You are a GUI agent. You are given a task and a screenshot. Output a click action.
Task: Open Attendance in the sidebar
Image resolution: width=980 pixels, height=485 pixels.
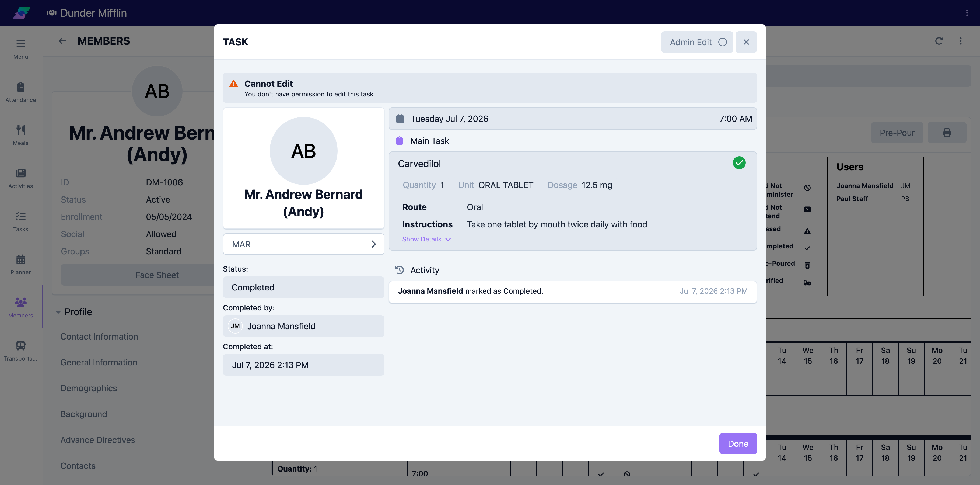tap(20, 92)
